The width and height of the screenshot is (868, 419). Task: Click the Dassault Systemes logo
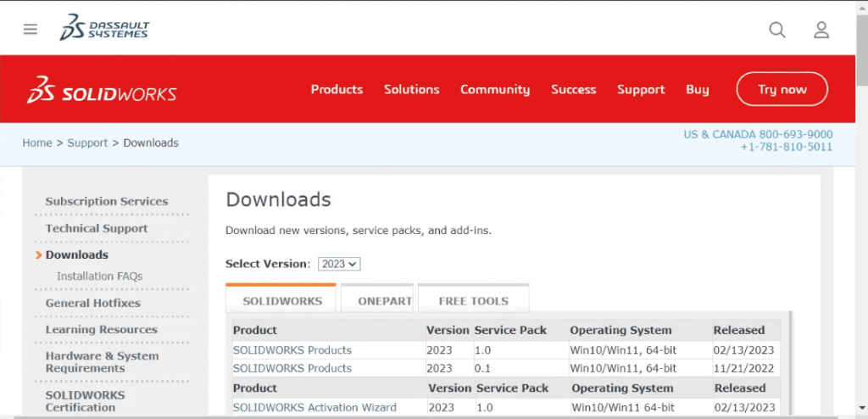click(x=104, y=28)
